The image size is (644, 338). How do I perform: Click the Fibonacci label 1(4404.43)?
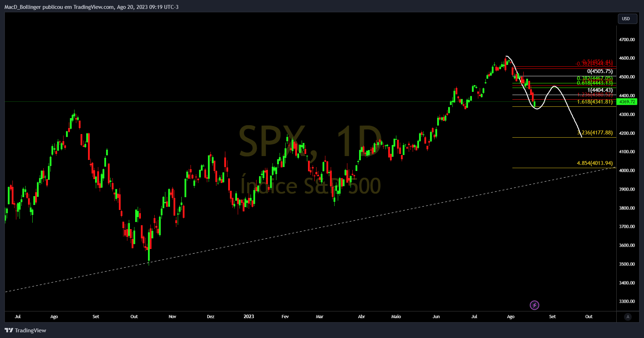(x=600, y=90)
